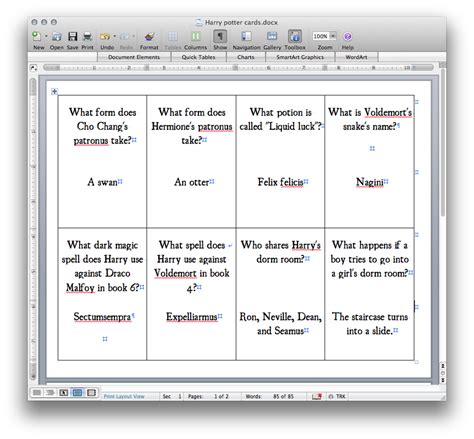Click the previous page browse arrow
Image resolution: width=474 pixels, height=439 pixels.
tap(443, 366)
